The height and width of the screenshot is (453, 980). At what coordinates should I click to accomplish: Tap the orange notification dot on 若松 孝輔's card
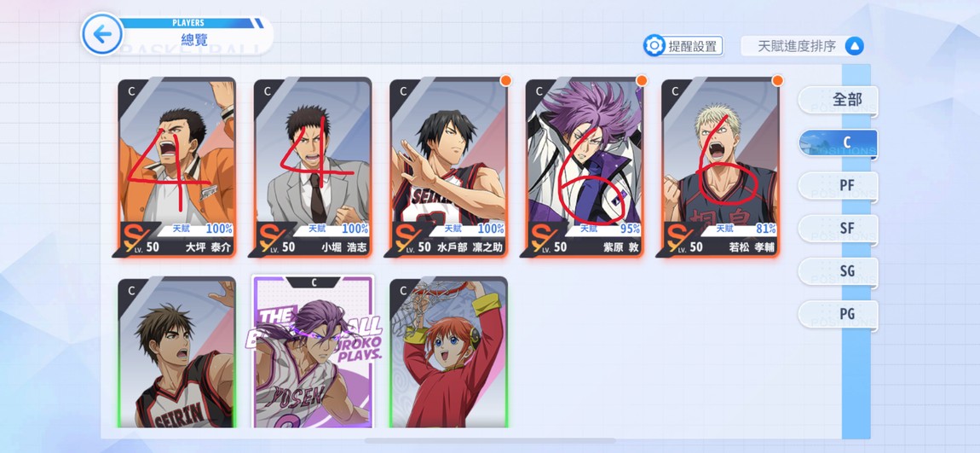point(777,81)
